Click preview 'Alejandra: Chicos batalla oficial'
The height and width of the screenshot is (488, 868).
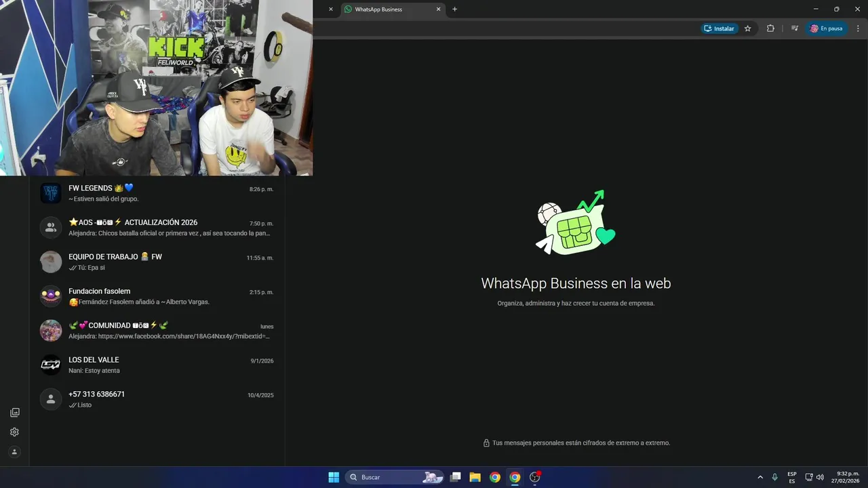[170, 233]
